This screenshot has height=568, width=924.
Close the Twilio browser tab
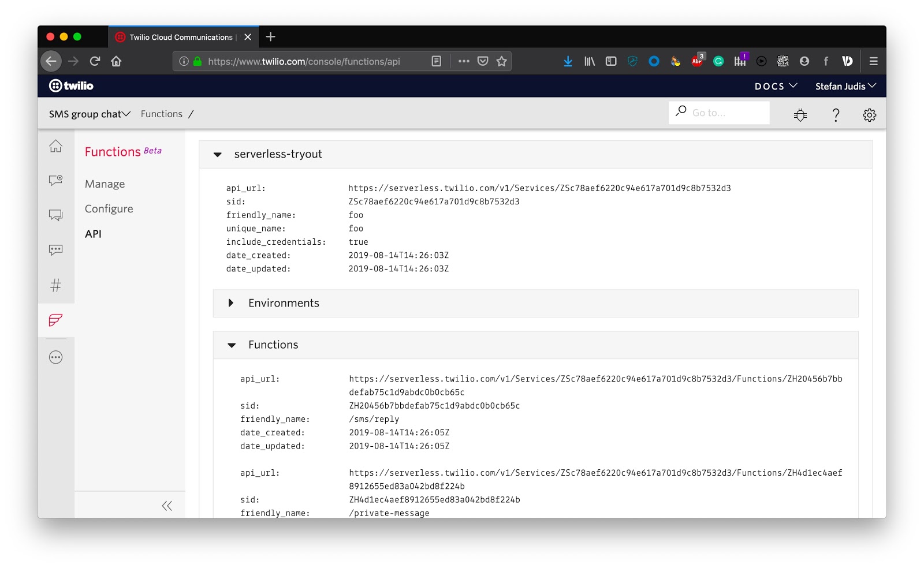(x=248, y=37)
